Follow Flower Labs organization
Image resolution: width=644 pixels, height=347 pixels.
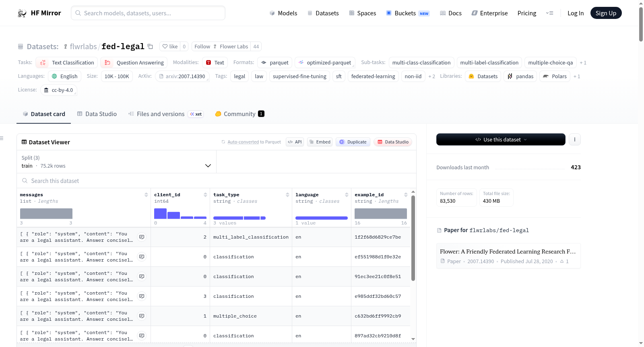pos(221,46)
